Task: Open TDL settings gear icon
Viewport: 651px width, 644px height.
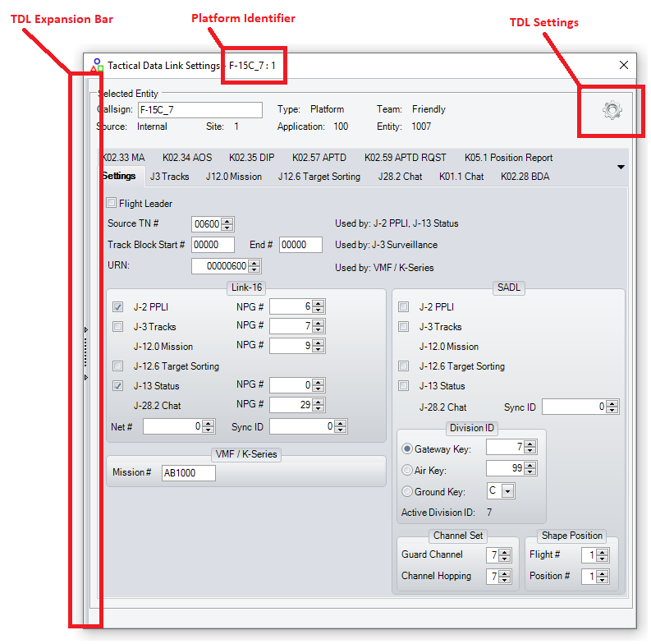Action: [612, 110]
